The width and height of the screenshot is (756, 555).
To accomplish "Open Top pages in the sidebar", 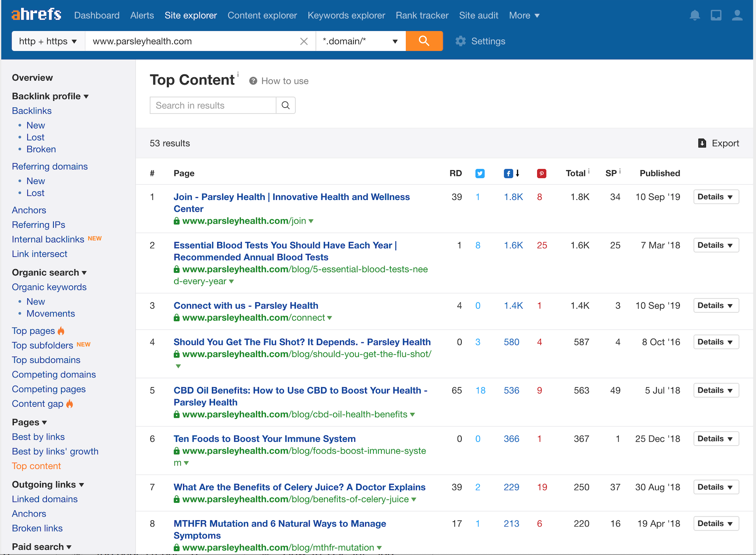I will [x=34, y=331].
